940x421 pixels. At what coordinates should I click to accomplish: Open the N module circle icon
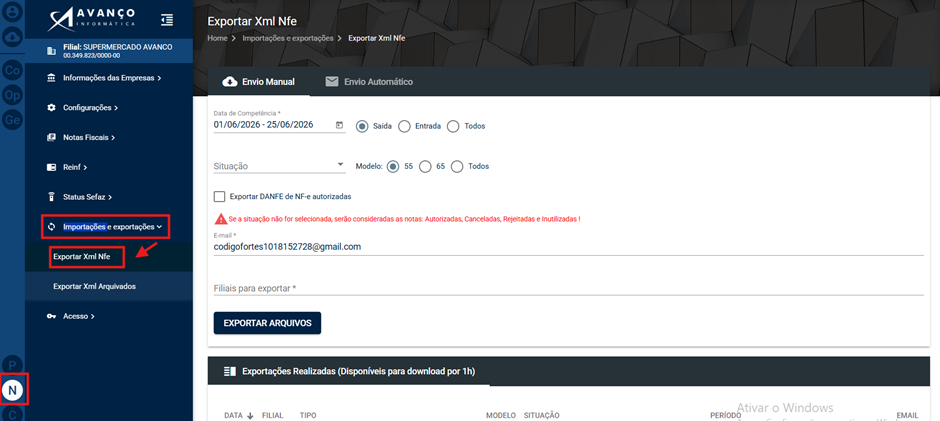click(x=13, y=390)
